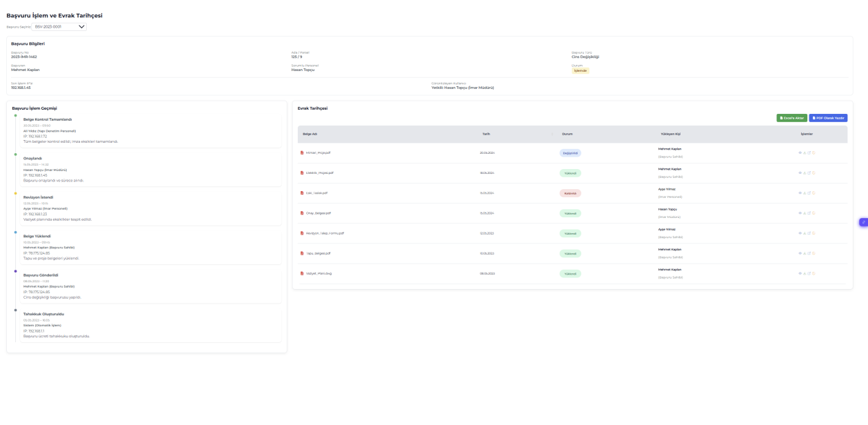Click the floating purple widget on the right edge
Image resolution: width=868 pixels, height=425 pixels.
click(x=862, y=222)
